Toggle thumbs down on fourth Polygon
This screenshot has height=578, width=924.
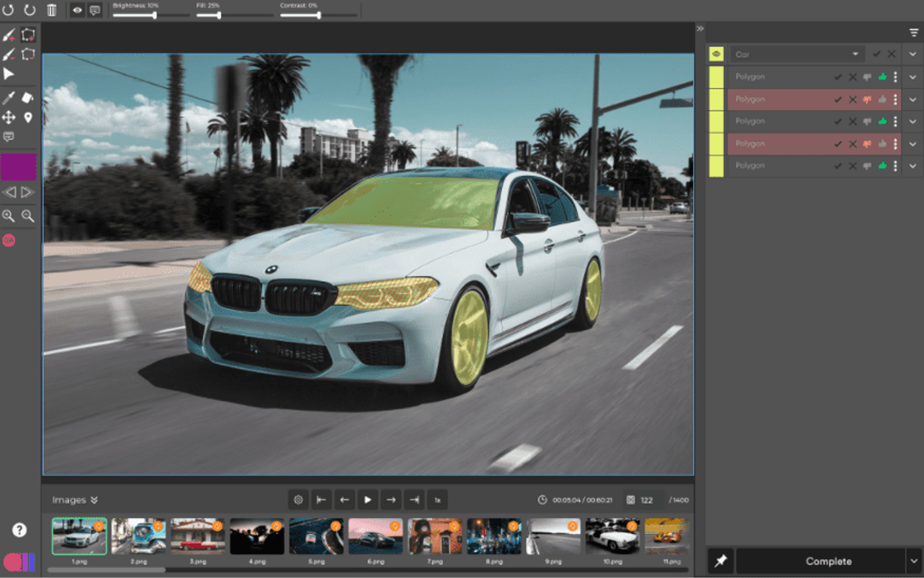pos(867,144)
